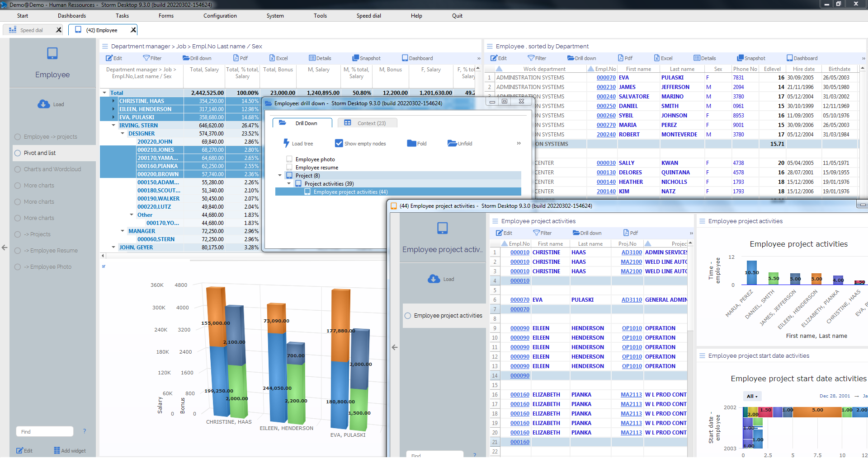Export Department manager pivot to Excel

278,58
